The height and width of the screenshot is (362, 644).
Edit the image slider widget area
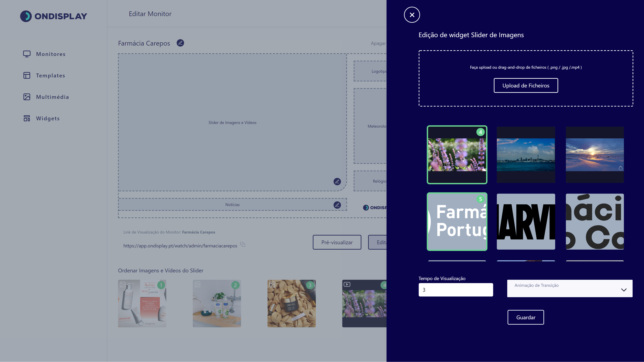pos(337,182)
